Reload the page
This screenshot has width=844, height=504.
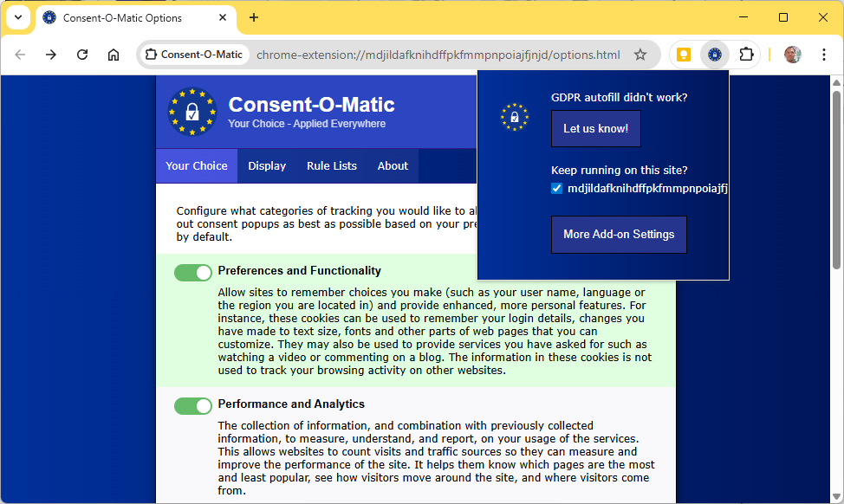81,54
